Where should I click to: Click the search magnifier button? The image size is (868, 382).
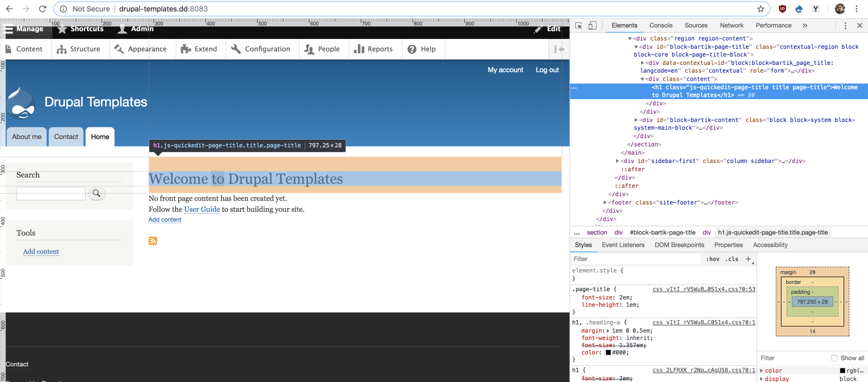pos(97,193)
